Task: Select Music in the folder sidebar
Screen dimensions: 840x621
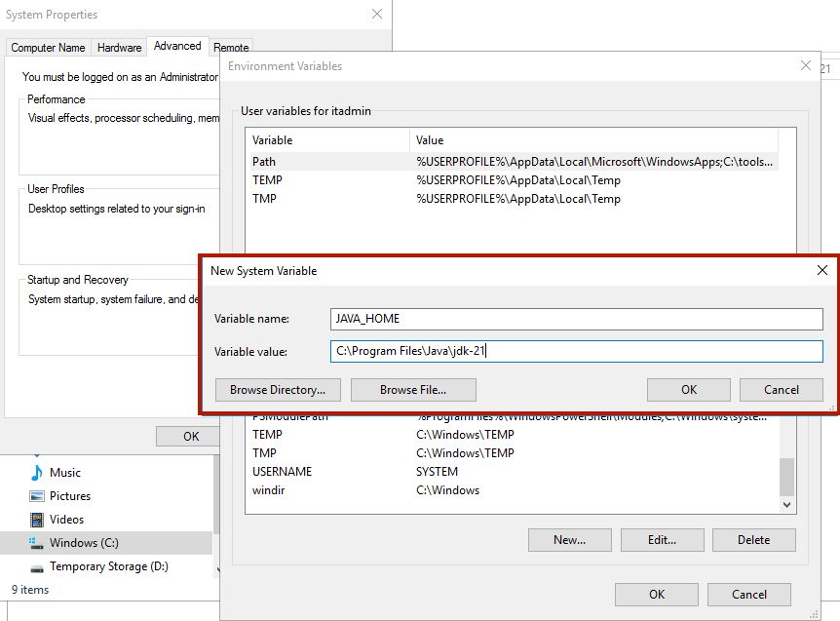Action: 64,472
